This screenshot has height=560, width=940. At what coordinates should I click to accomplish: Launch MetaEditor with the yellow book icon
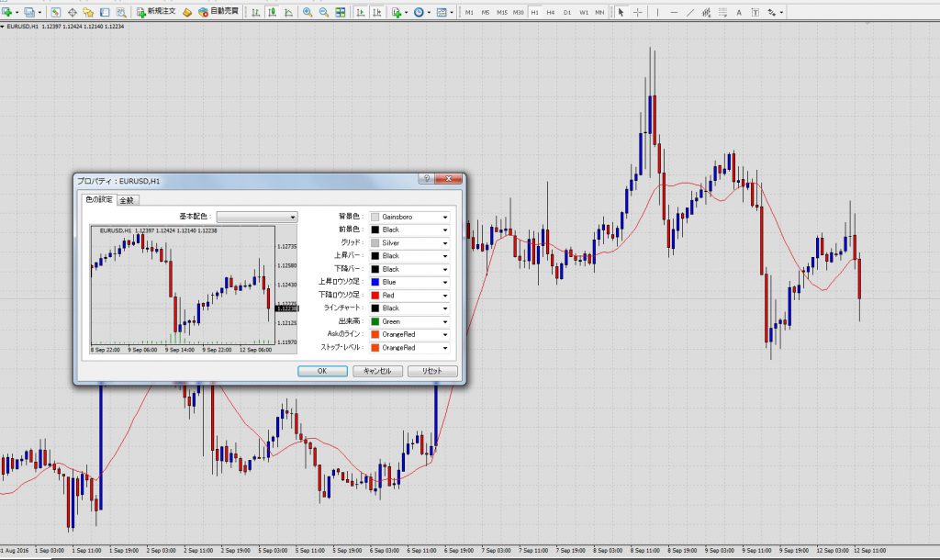187,12
